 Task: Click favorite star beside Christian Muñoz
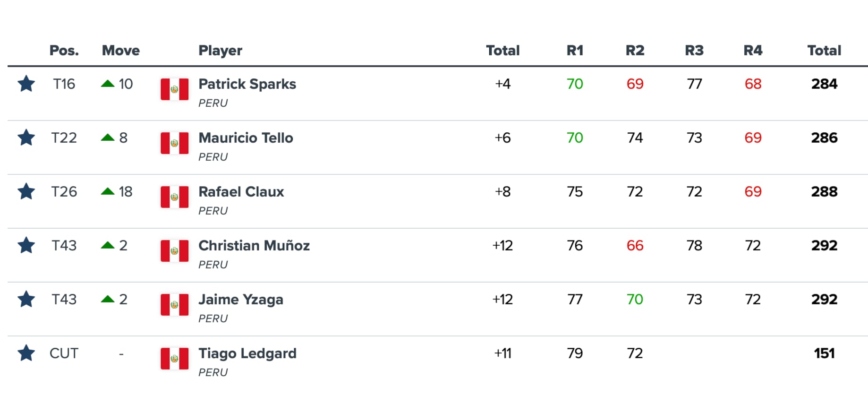[26, 246]
